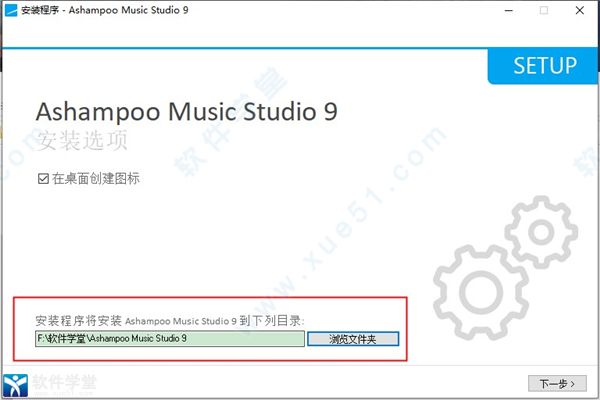Proceed with the 下一步 button
Viewport: 600px width, 400px height.
click(x=557, y=384)
